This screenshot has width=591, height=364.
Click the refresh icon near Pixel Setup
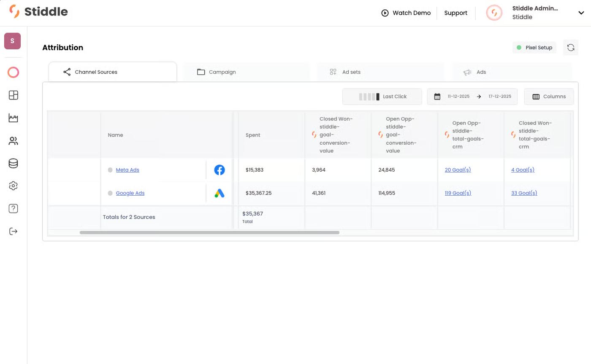571,48
